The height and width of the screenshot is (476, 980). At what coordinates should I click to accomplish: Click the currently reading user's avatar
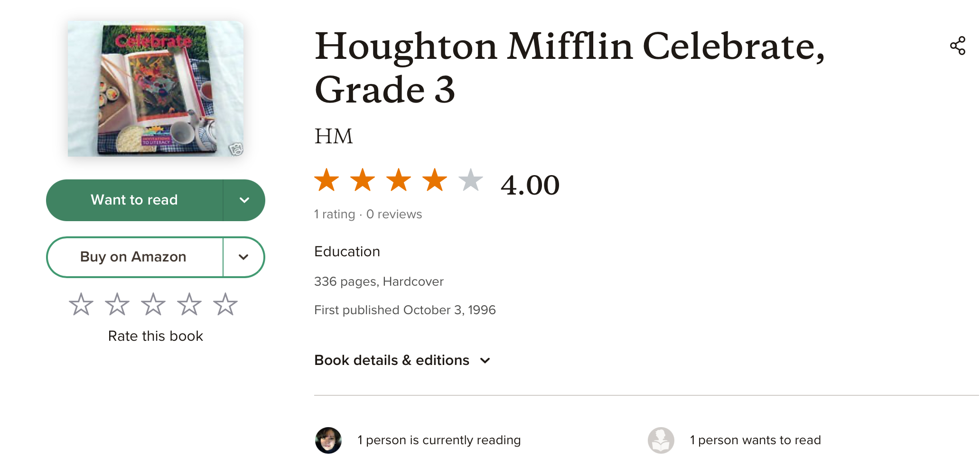328,440
